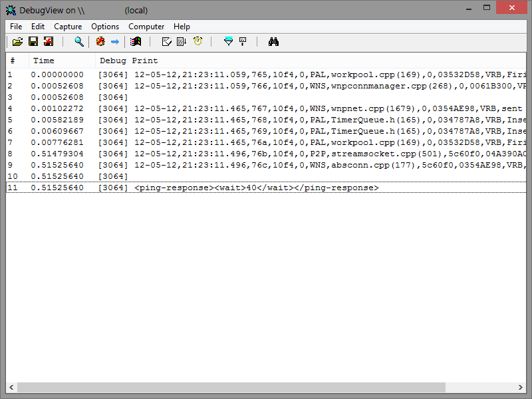This screenshot has width=532, height=399.
Task: Click the Save floppy disk icon
Action: 33,42
